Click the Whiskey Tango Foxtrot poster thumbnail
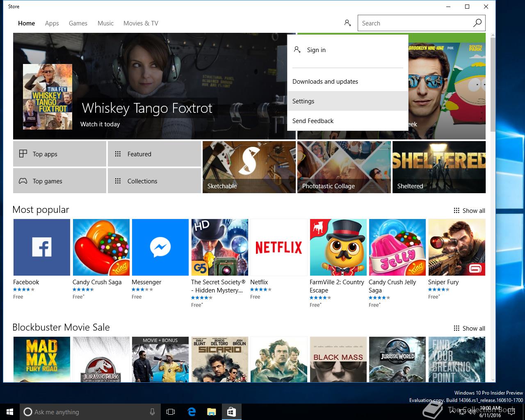The image size is (525, 420). [48, 97]
